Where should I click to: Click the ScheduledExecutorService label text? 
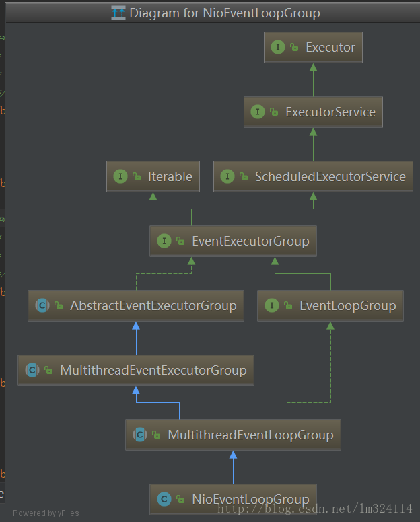pos(330,176)
